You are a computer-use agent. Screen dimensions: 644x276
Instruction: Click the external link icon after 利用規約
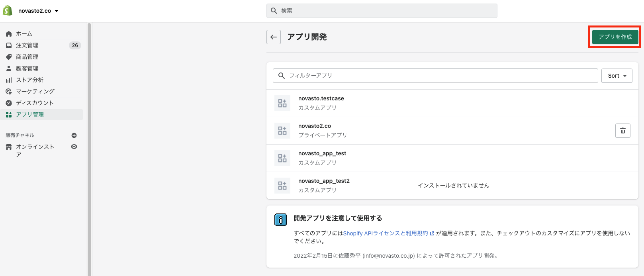pos(432,234)
